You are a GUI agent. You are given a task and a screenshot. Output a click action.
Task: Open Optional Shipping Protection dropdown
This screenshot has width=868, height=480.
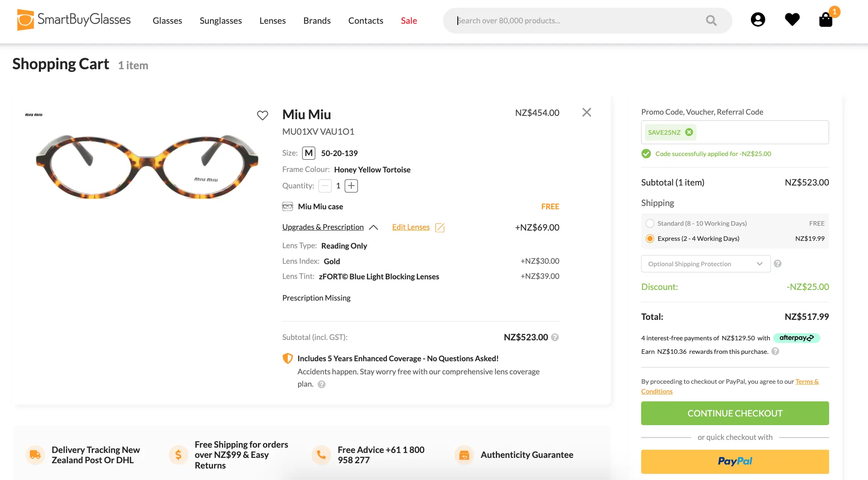[705, 264]
